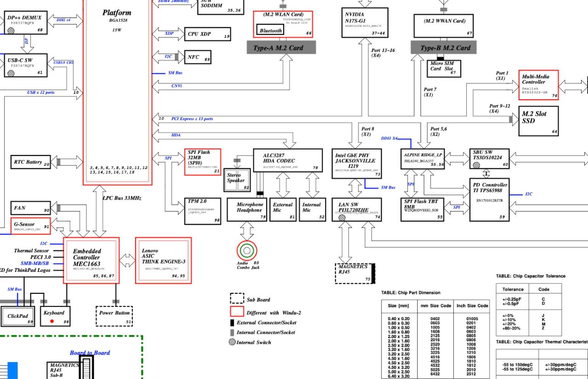Viewport: 588px width, 379px height.
Task: Click the dashed Sub Board legend box
Action: click(237, 299)
